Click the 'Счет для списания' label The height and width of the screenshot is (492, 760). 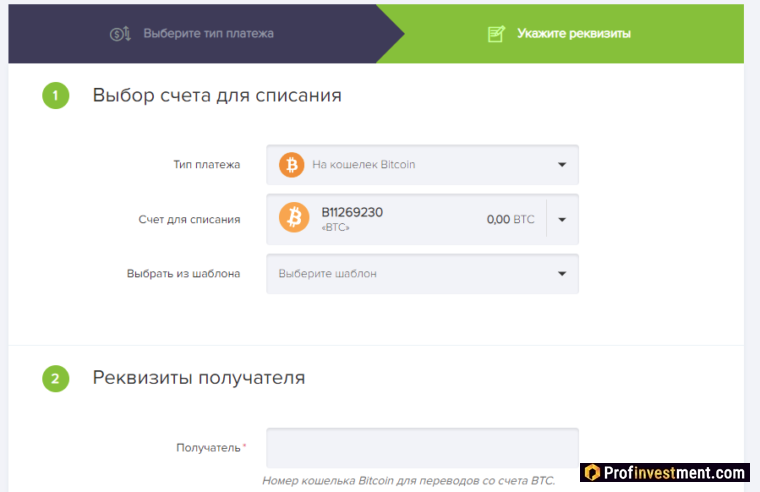coord(190,220)
